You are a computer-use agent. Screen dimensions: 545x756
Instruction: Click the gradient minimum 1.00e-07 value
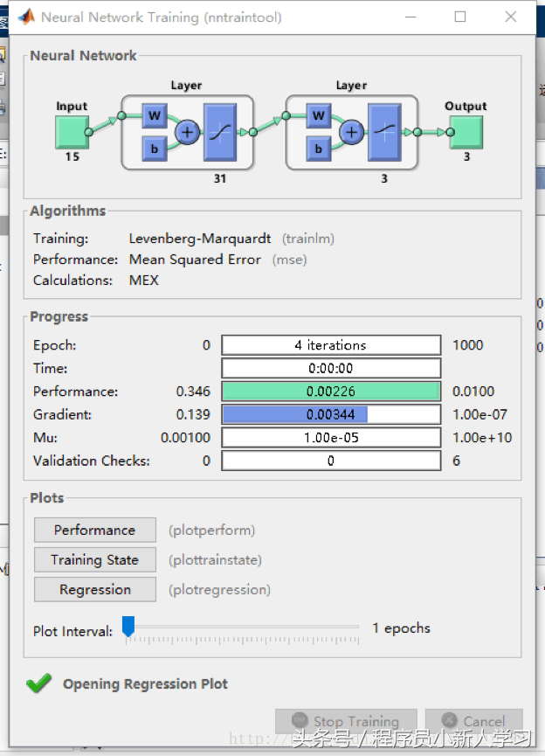point(480,414)
